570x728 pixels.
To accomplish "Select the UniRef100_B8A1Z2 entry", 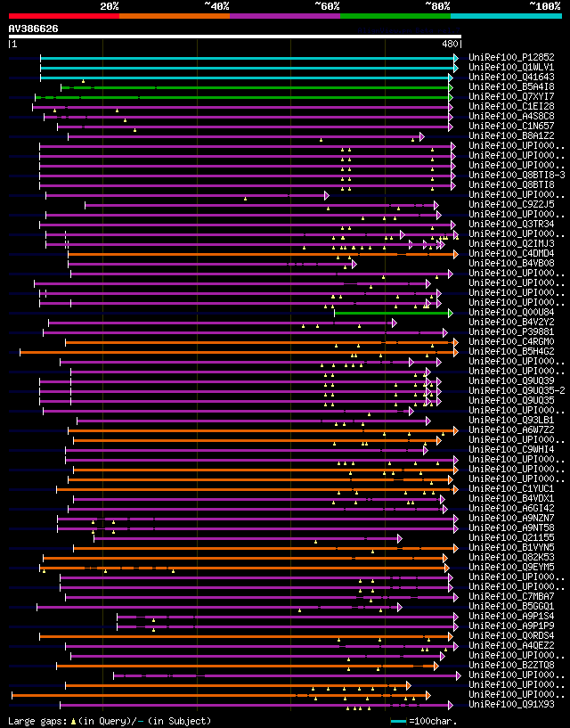I will coord(511,136).
